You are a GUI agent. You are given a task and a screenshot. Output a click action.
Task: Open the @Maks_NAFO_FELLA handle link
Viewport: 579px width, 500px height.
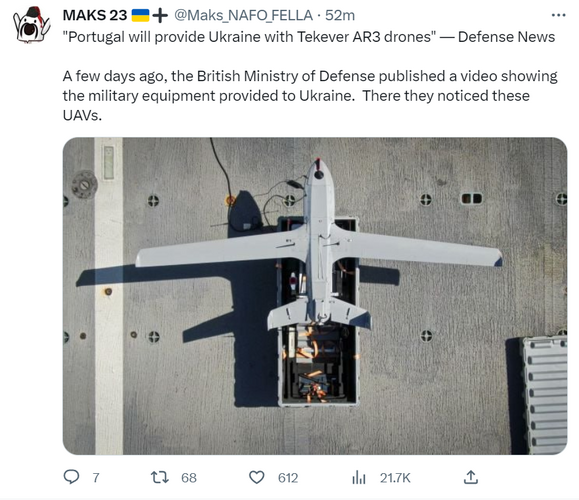pyautogui.click(x=243, y=16)
